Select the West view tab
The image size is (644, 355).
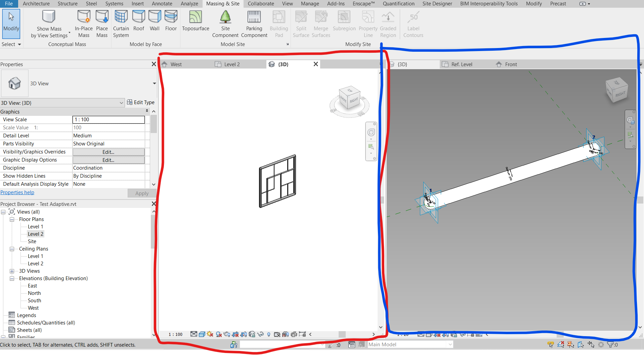(x=176, y=64)
